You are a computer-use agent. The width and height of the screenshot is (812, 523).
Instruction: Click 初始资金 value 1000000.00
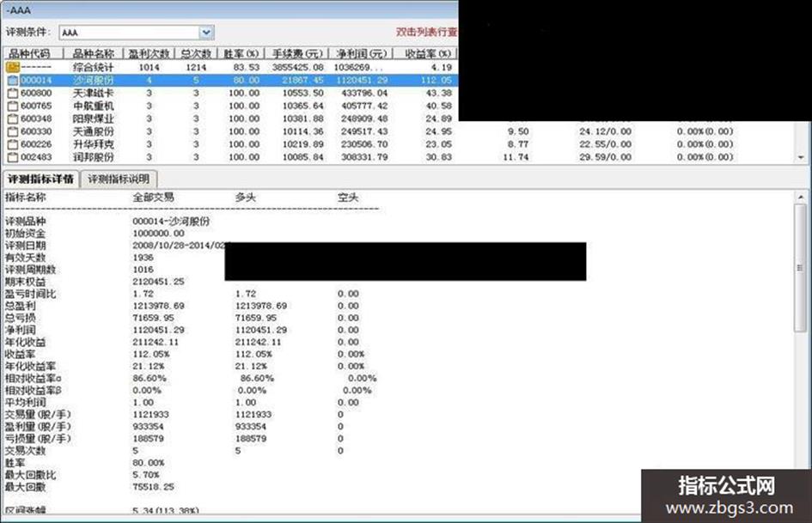click(158, 234)
